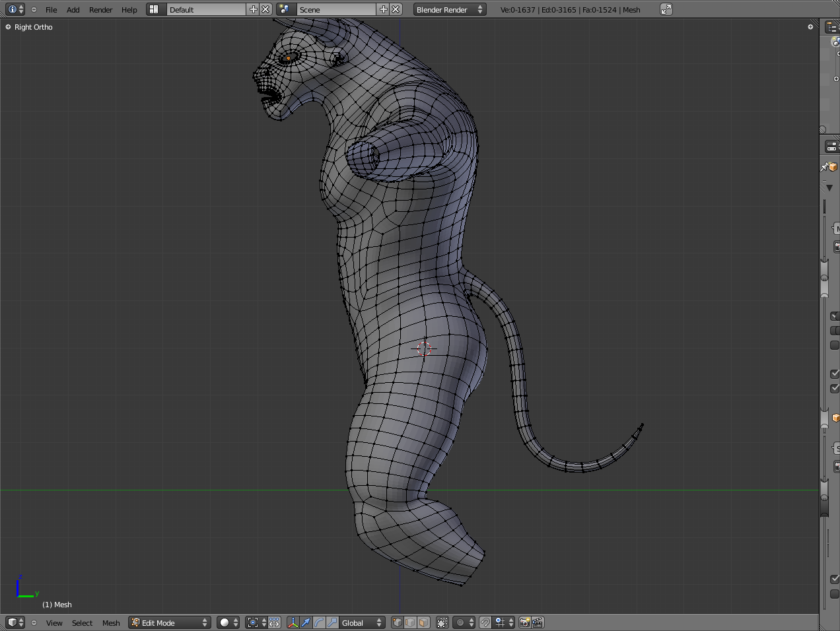Select the scale manipulator icon
Image resolution: width=840 pixels, height=631 pixels.
332,622
